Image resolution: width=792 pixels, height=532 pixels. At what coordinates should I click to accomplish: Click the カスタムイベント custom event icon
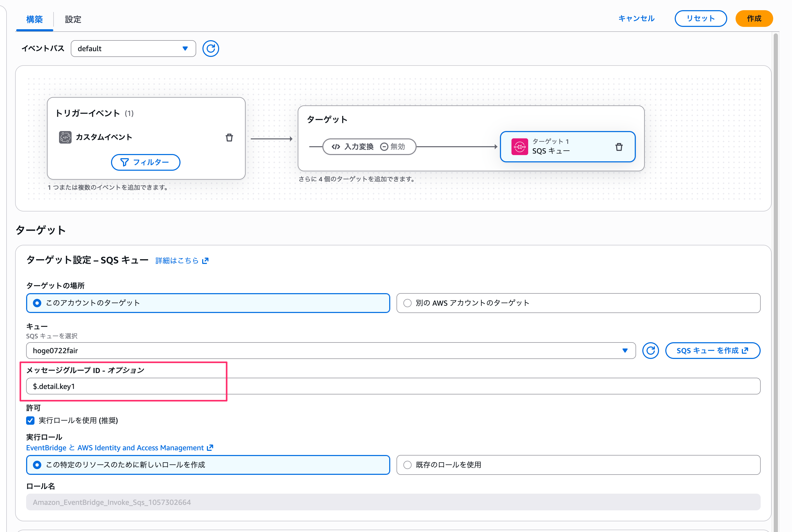[x=65, y=137]
